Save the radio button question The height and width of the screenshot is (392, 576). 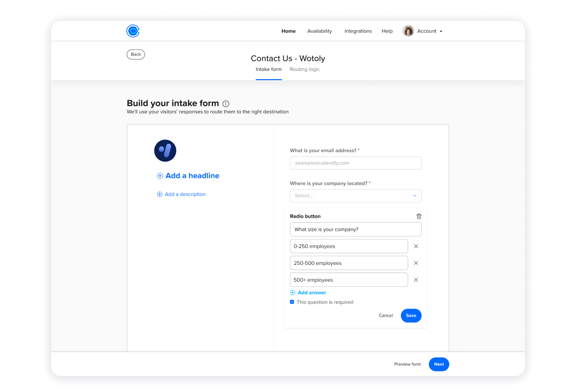[411, 316]
